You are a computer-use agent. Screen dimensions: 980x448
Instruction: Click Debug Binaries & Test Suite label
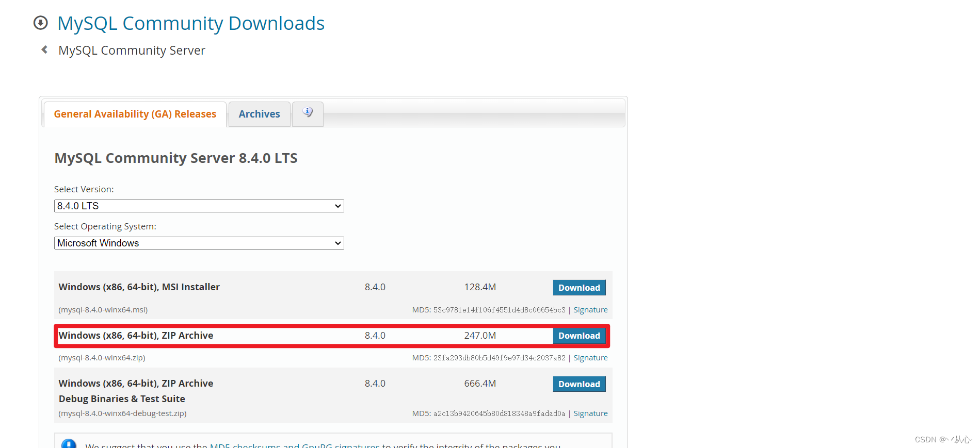122,399
